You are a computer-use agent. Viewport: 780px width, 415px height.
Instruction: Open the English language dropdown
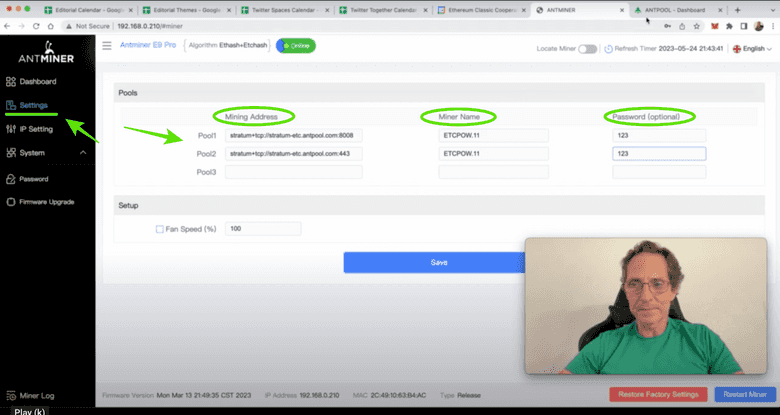click(x=753, y=48)
